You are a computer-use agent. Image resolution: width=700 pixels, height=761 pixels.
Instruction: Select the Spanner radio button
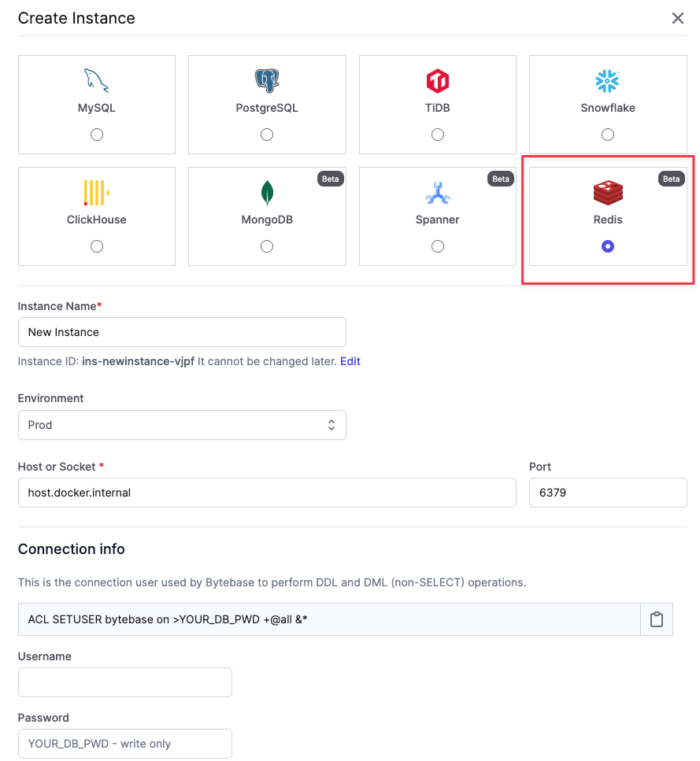437,246
